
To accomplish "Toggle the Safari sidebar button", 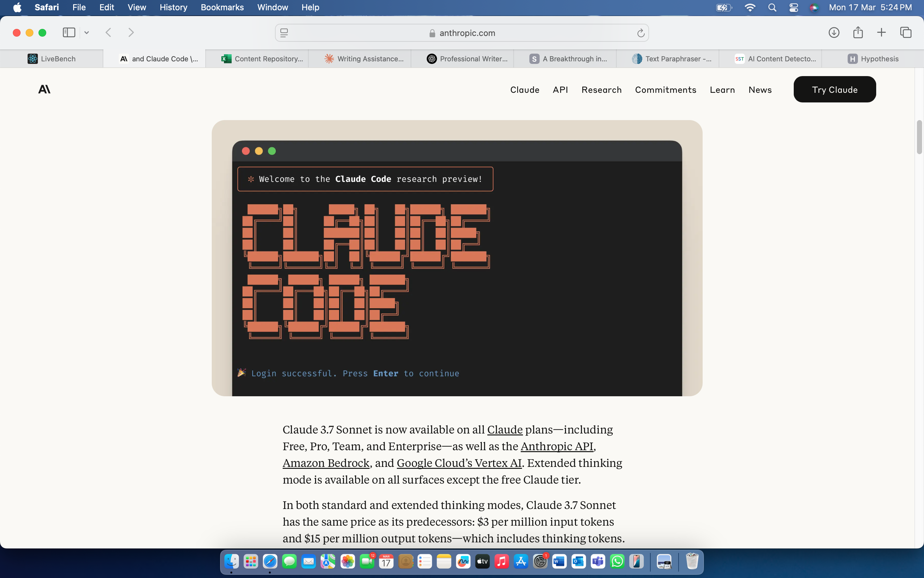I will click(x=69, y=32).
